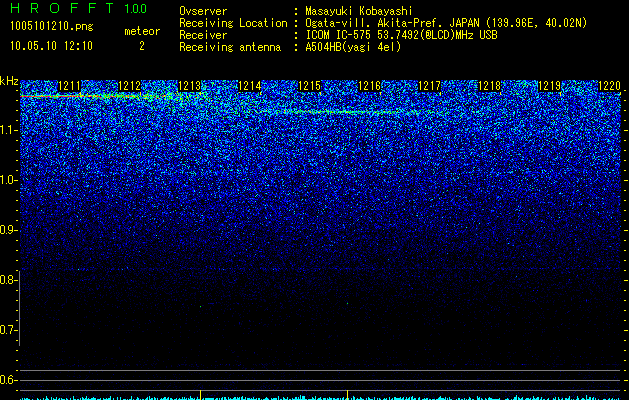This screenshot has height=400, width=629.
Task: Click the HROFFT 1.0.0 title text
Action: tap(79, 8)
